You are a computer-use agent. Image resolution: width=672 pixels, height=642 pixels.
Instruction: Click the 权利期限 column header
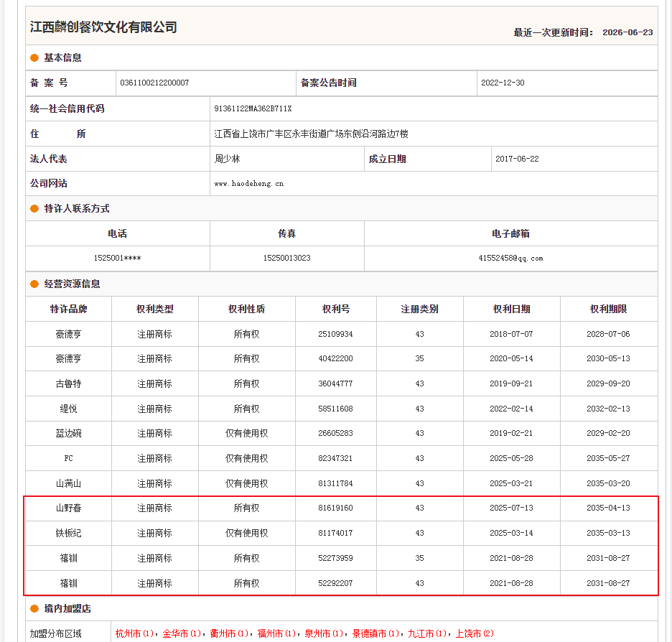[608, 309]
